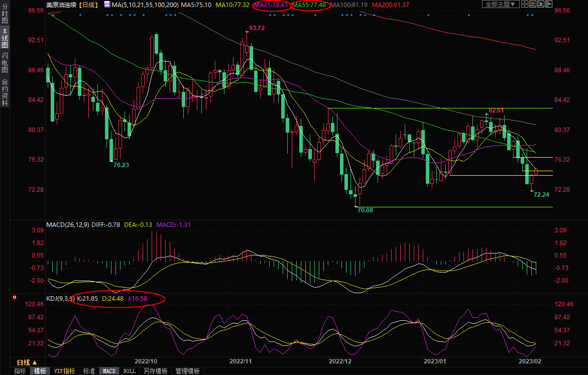Click the 93.72 high price marker
The width and height of the screenshot is (588, 375).
click(256, 28)
